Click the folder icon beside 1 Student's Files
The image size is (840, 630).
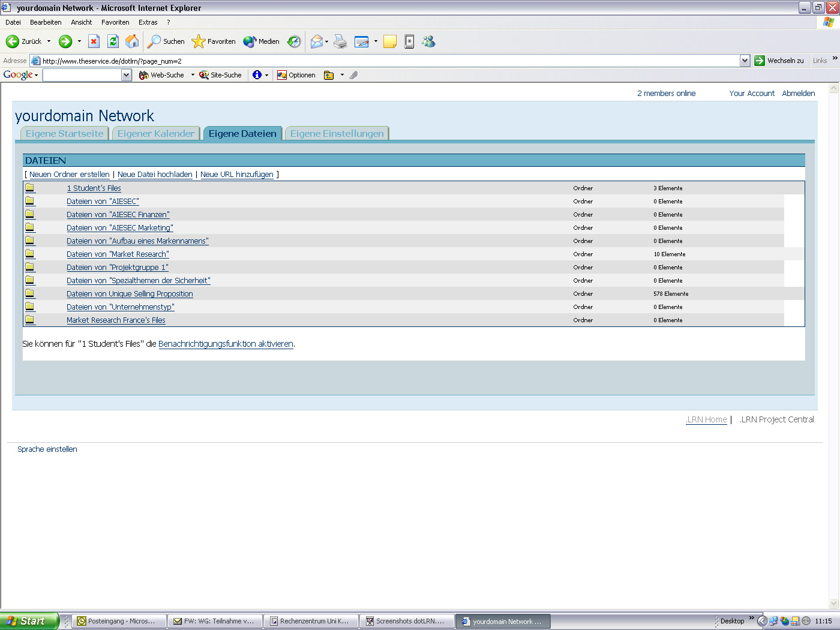[30, 187]
